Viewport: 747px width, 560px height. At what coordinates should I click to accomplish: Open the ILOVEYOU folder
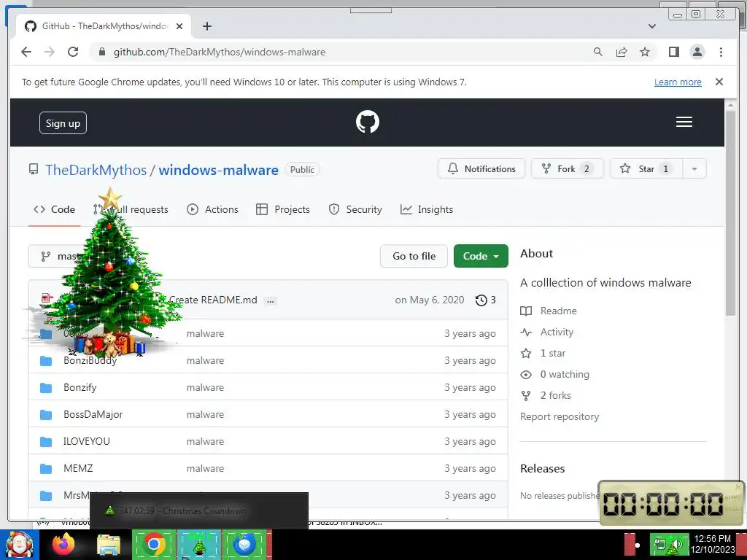click(x=87, y=441)
